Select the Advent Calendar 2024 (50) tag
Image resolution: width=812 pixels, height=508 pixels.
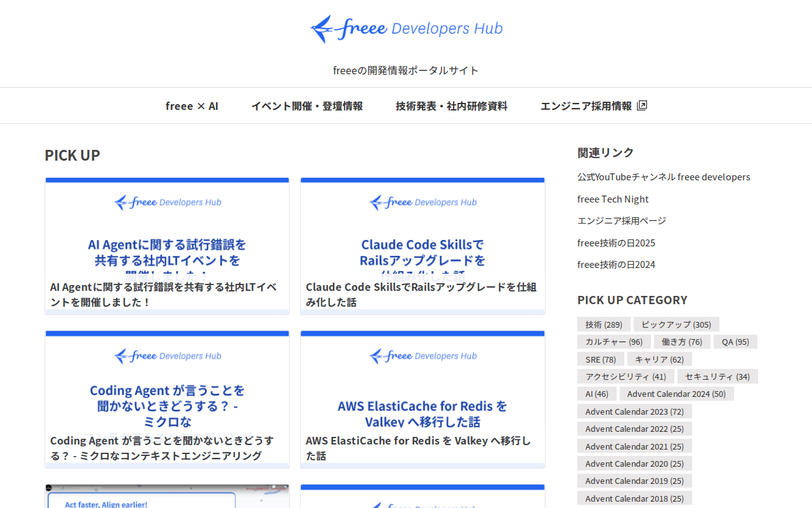coord(677,394)
